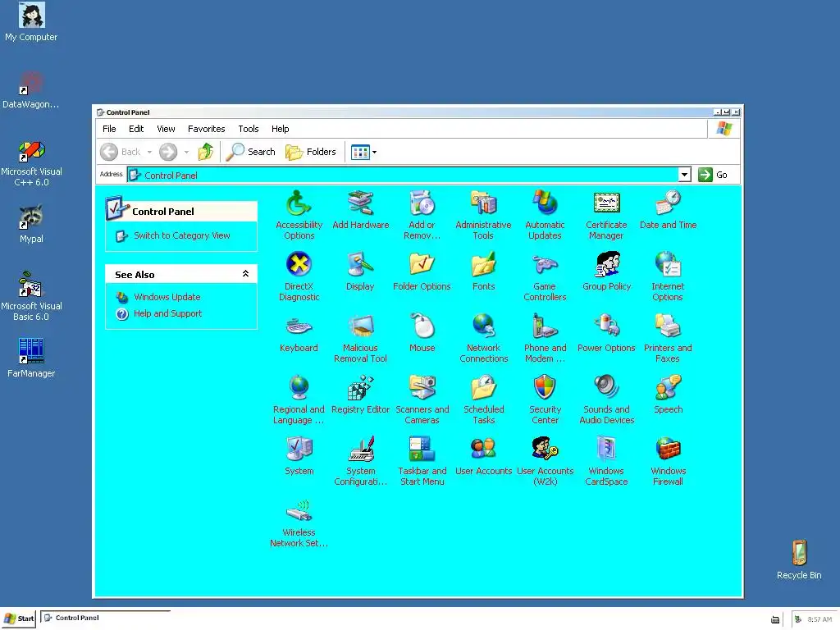This screenshot has height=630, width=840.
Task: Open Malicious Removal Tool icon
Action: [360, 337]
